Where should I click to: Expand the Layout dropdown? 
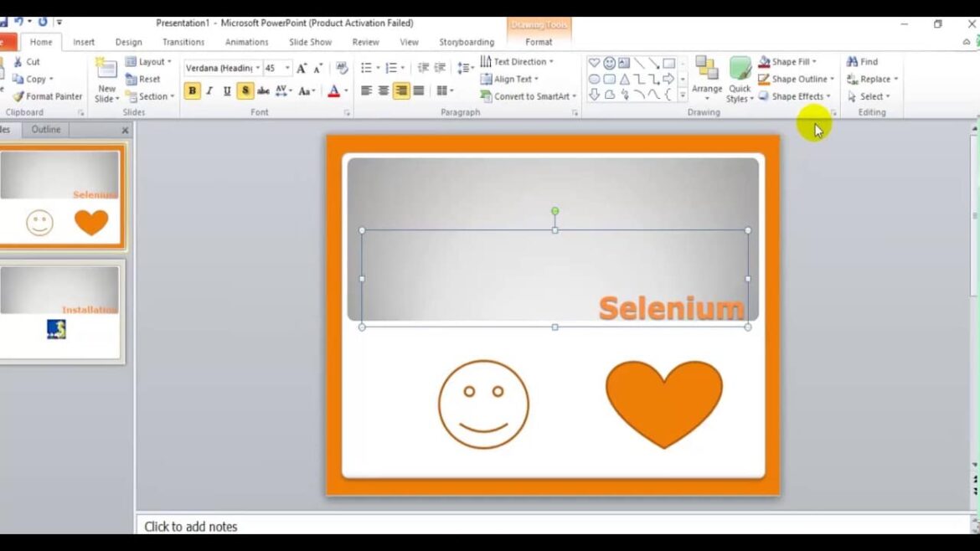coord(169,62)
